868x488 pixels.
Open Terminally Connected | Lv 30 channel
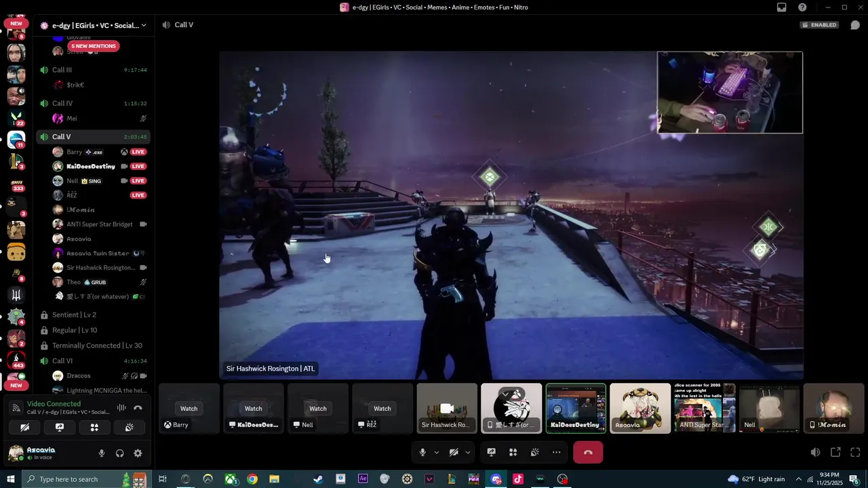(93, 346)
